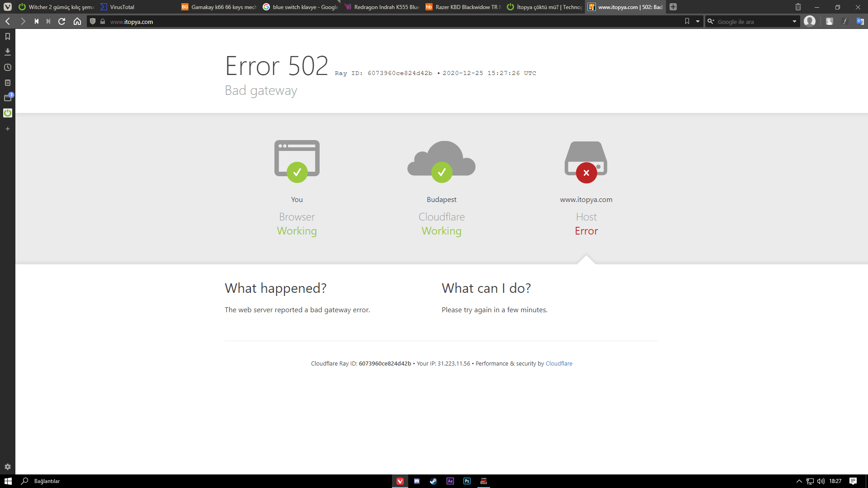Expand the search engine dropdown arrow
This screenshot has width=868, height=488.
coord(794,21)
